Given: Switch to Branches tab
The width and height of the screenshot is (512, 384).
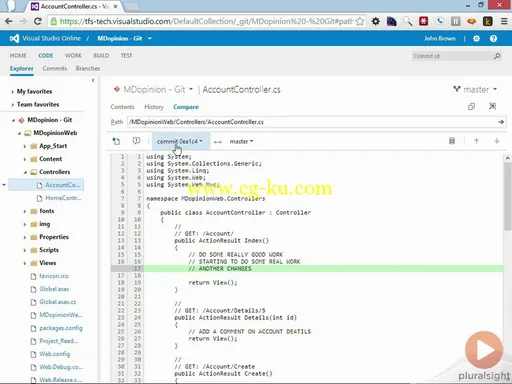Looking at the screenshot, I should 88,68.
